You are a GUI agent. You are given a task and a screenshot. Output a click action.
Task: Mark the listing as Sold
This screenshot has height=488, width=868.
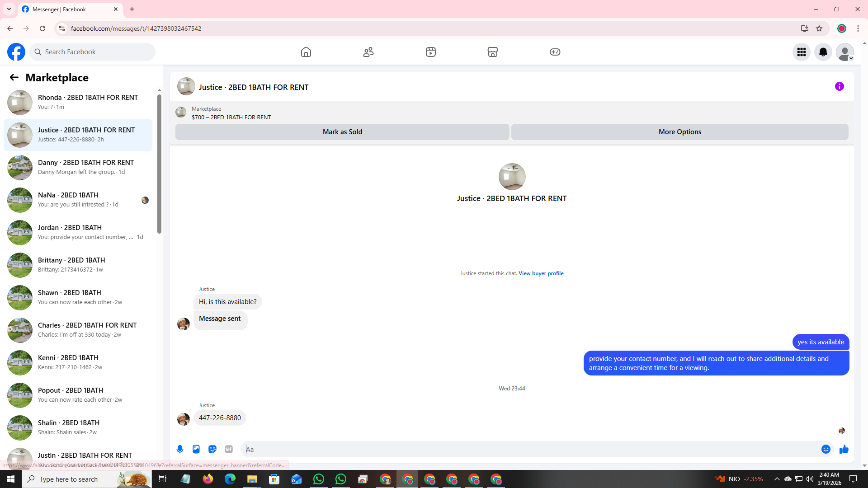pyautogui.click(x=342, y=132)
